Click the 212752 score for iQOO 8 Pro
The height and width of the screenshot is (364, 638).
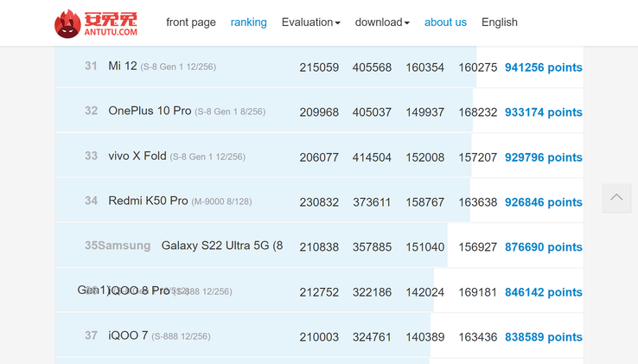[x=319, y=292]
